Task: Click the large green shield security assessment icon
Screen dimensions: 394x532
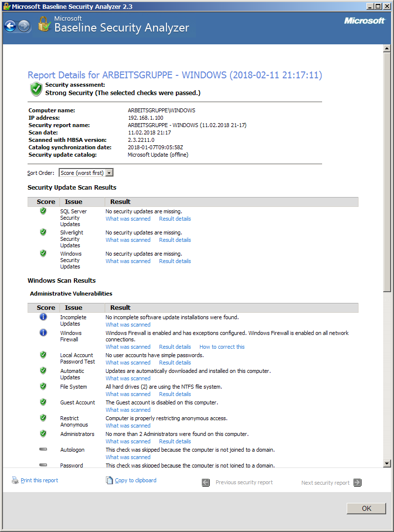Action: pos(36,89)
